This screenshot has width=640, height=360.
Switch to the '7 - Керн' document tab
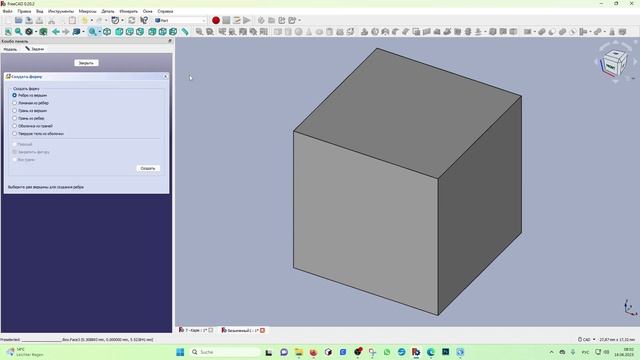(x=196, y=330)
